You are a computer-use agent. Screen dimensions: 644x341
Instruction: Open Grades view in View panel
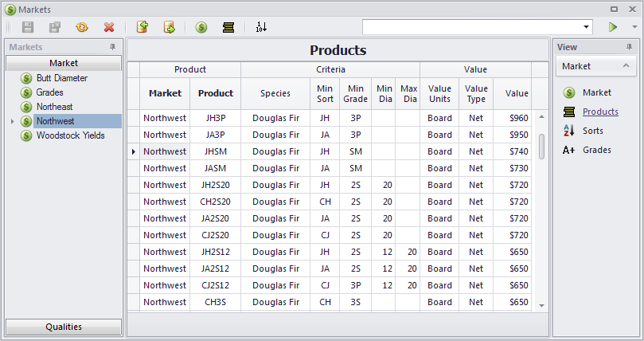pos(597,150)
